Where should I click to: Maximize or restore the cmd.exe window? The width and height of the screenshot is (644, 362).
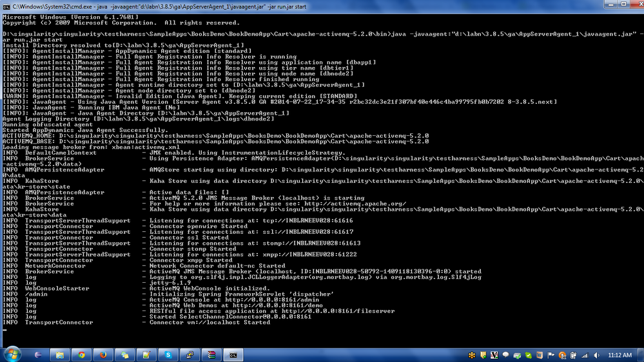tap(623, 4)
